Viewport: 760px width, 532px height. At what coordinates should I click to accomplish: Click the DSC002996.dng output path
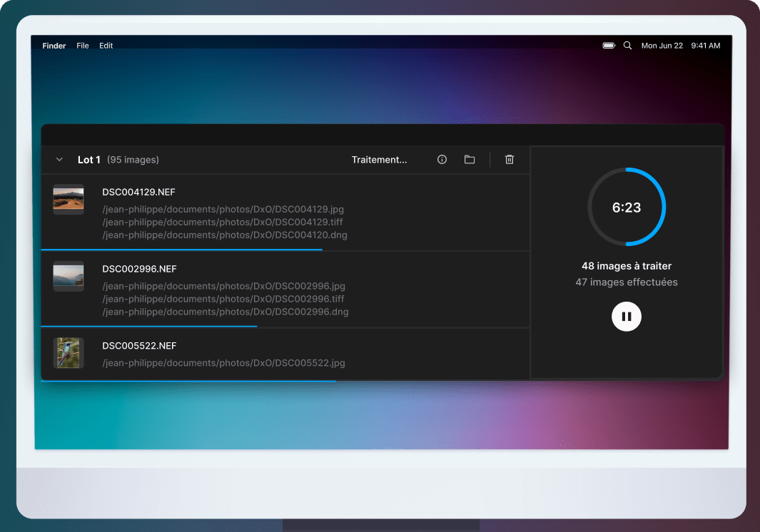tap(226, 312)
